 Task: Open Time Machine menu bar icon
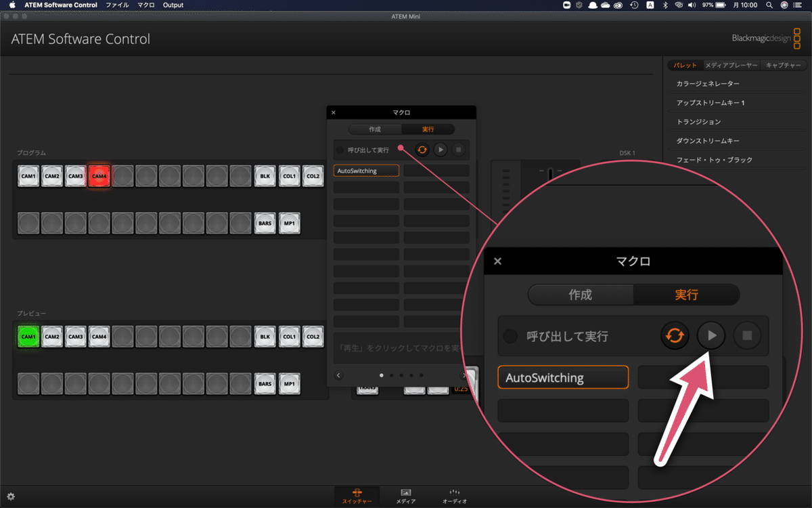tap(634, 5)
